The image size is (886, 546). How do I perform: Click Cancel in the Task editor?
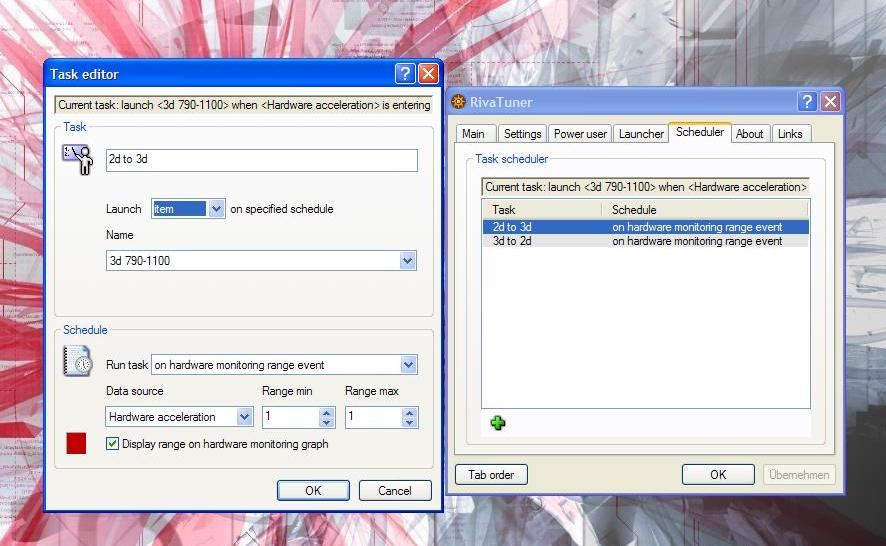click(x=395, y=491)
